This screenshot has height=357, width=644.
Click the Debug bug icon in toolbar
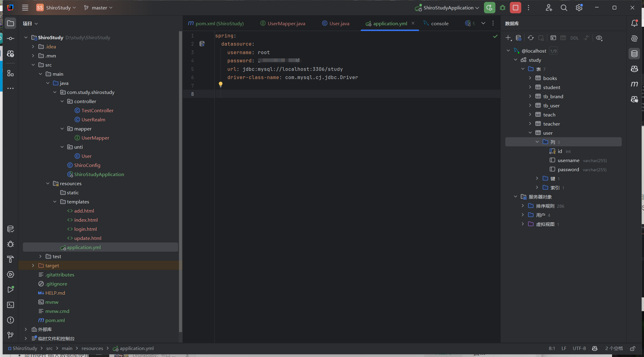pyautogui.click(x=502, y=8)
